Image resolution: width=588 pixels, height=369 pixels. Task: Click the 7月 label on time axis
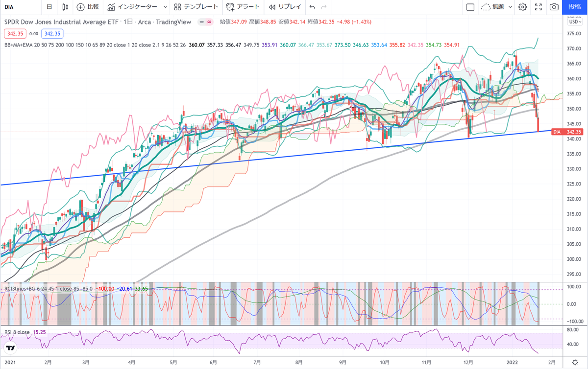(257, 363)
